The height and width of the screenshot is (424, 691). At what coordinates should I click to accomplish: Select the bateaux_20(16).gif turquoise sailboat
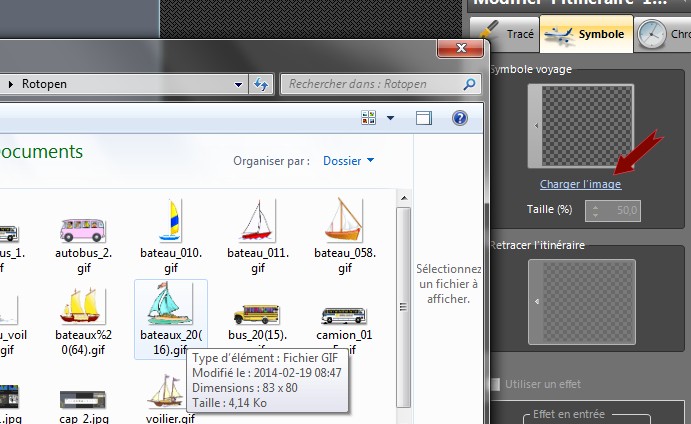coord(171,320)
